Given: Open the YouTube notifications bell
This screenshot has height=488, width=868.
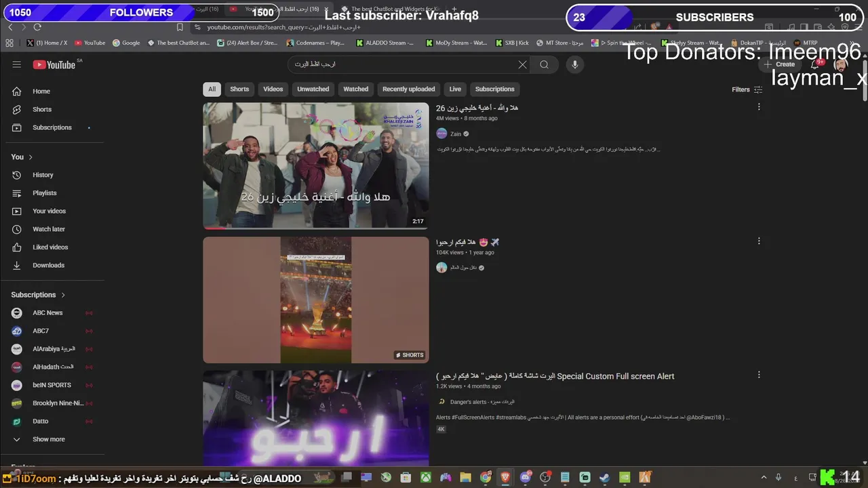Looking at the screenshot, I should click(x=815, y=64).
